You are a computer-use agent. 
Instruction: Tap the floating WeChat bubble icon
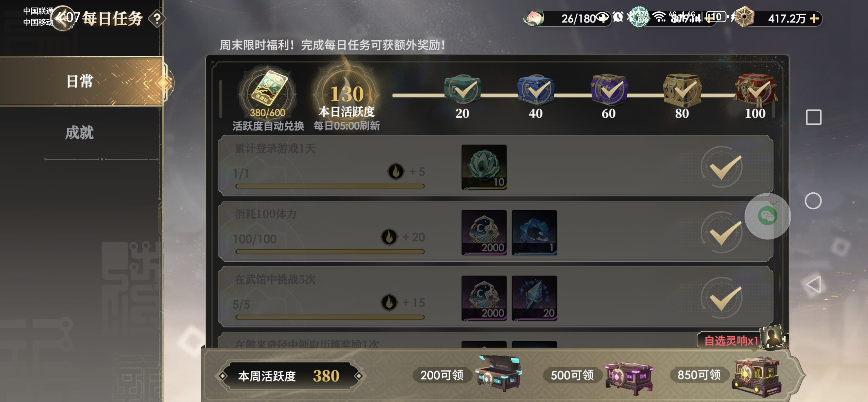[x=767, y=216]
